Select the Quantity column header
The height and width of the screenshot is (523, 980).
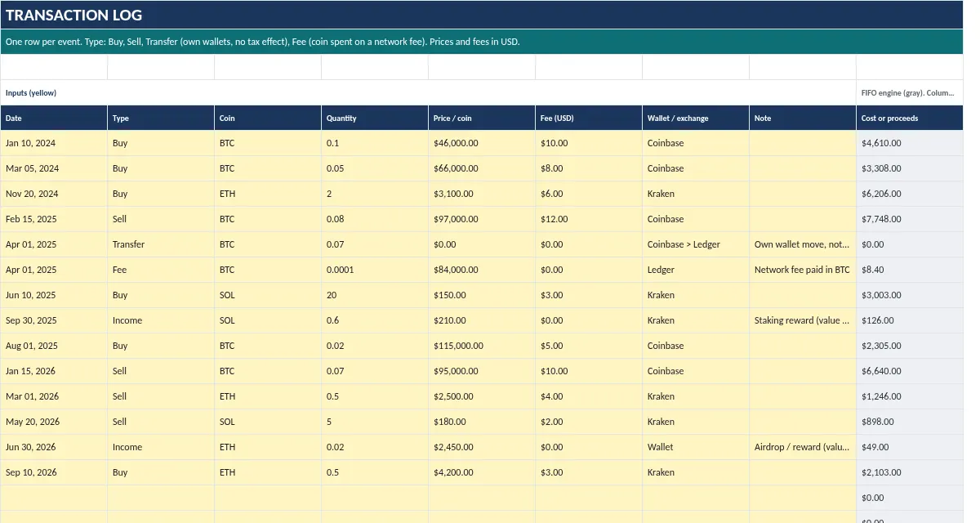click(375, 118)
